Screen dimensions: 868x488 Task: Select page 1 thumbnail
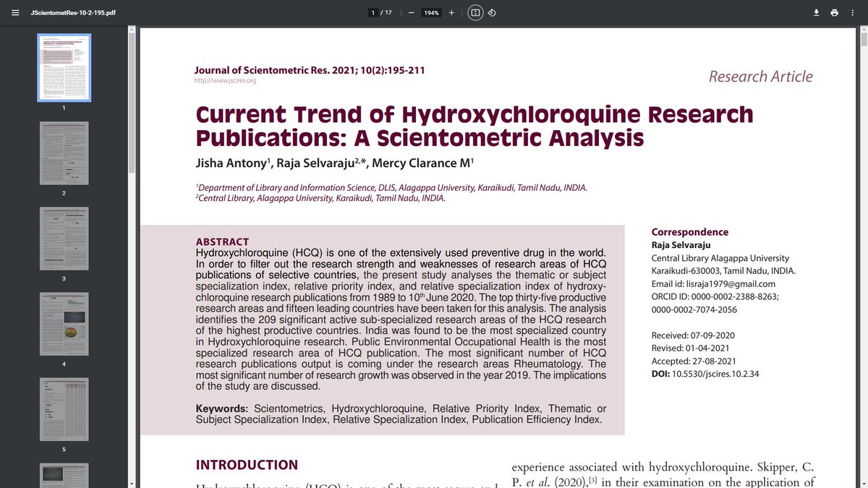[x=64, y=68]
